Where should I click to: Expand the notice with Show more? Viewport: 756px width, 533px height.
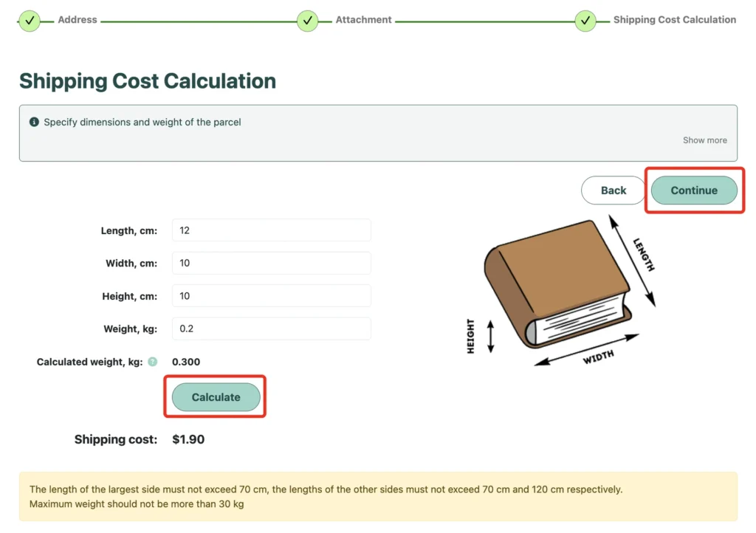[x=704, y=140]
